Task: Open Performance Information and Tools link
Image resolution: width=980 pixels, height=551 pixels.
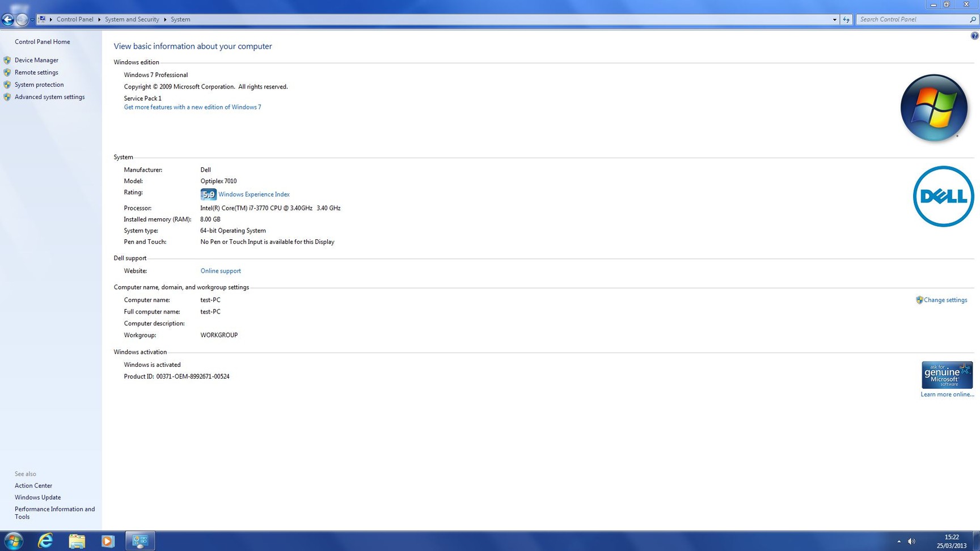Action: click(55, 513)
